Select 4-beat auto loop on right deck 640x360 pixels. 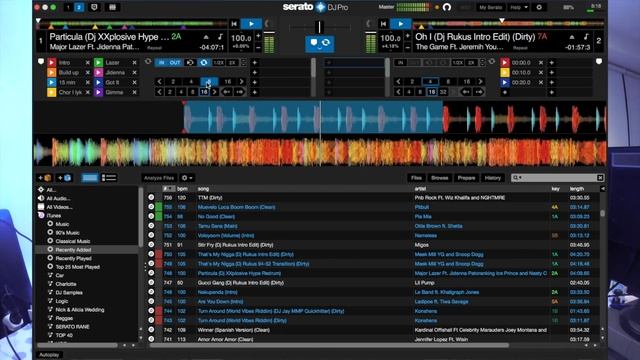click(430, 82)
